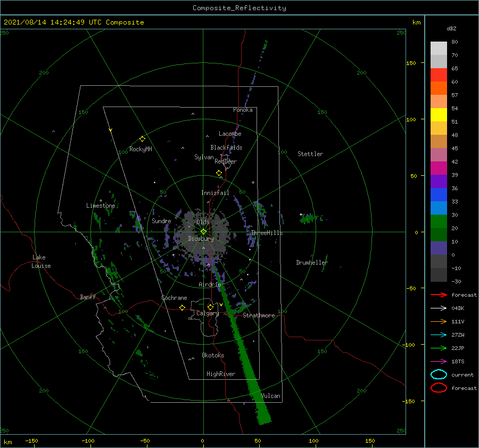This screenshot has width=479, height=448.
Task: Click the ThreeHills label
Action: (x=267, y=233)
